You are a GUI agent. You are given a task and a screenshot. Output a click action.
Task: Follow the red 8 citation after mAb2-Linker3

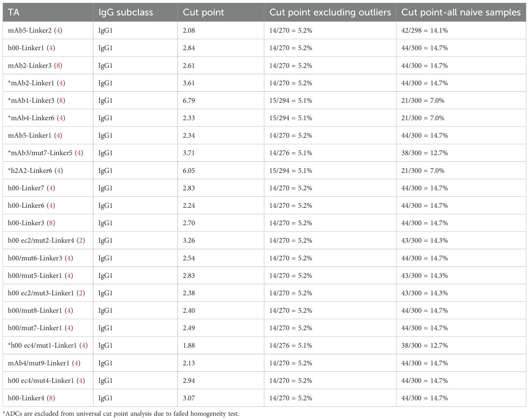[x=58, y=66]
